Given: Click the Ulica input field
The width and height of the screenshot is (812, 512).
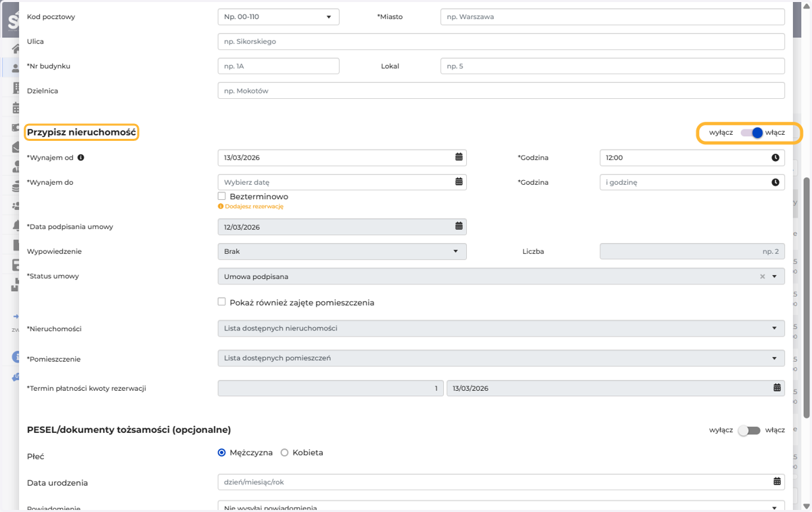Looking at the screenshot, I should [x=501, y=41].
